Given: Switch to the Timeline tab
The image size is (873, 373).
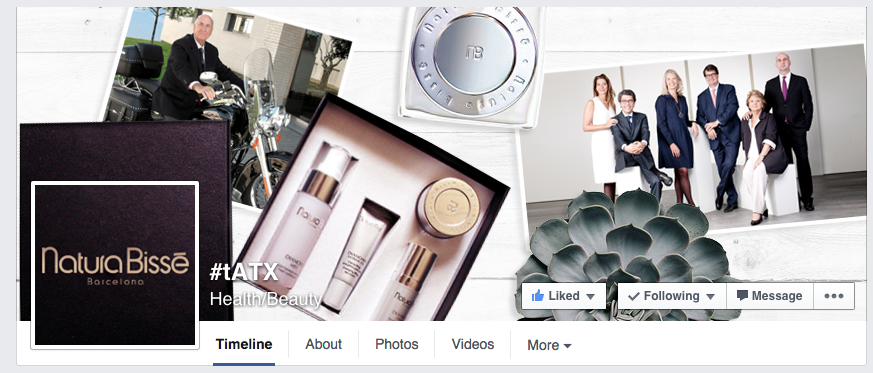Looking at the screenshot, I should 244,345.
